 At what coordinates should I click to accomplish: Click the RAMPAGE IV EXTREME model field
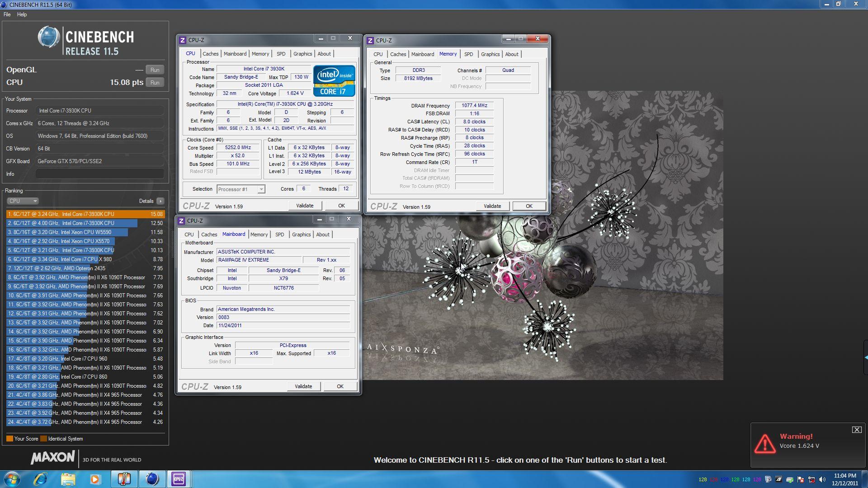click(259, 260)
